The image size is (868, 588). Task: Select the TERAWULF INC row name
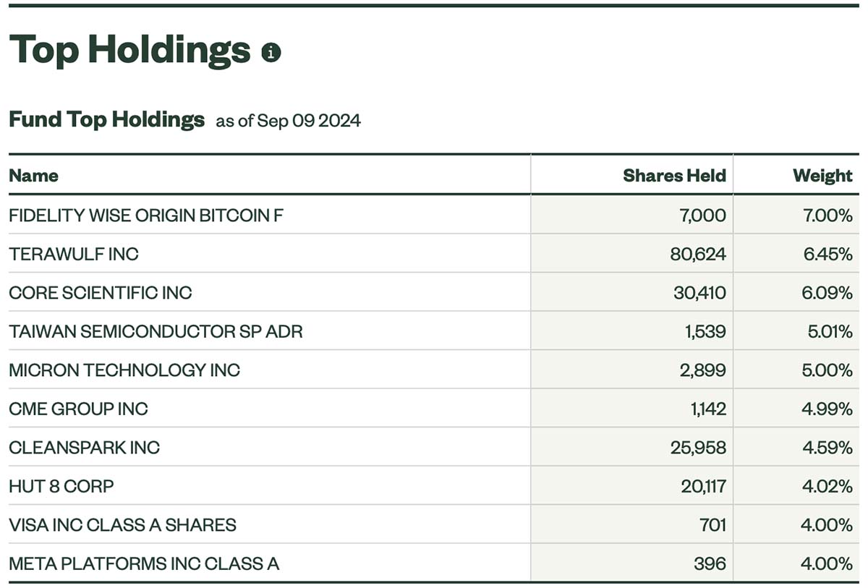(x=74, y=254)
